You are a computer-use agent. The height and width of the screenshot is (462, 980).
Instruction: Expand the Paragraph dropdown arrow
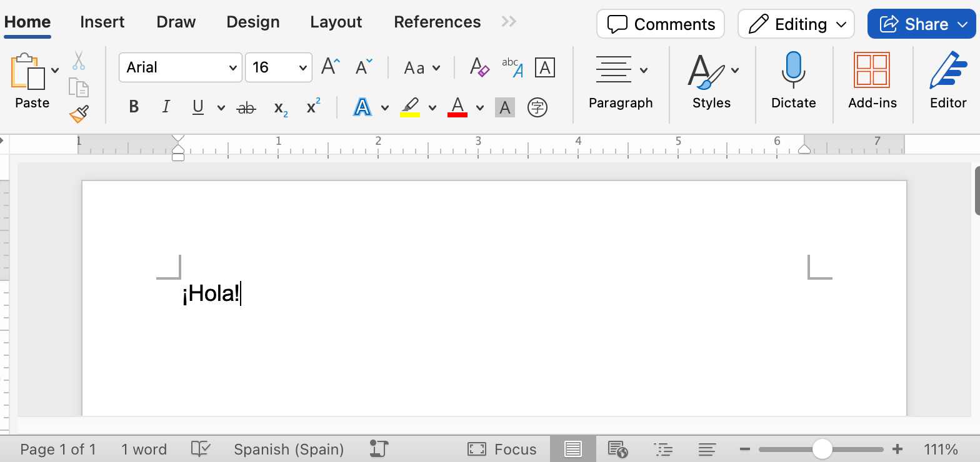[644, 70]
